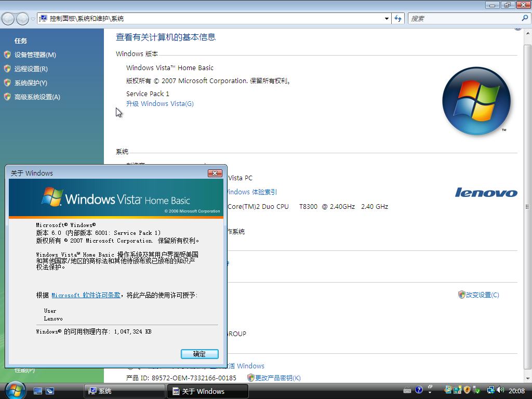Viewport: 532px width, 399px height.
Task: Click the Windows Vista orb logo
Action: [476, 101]
